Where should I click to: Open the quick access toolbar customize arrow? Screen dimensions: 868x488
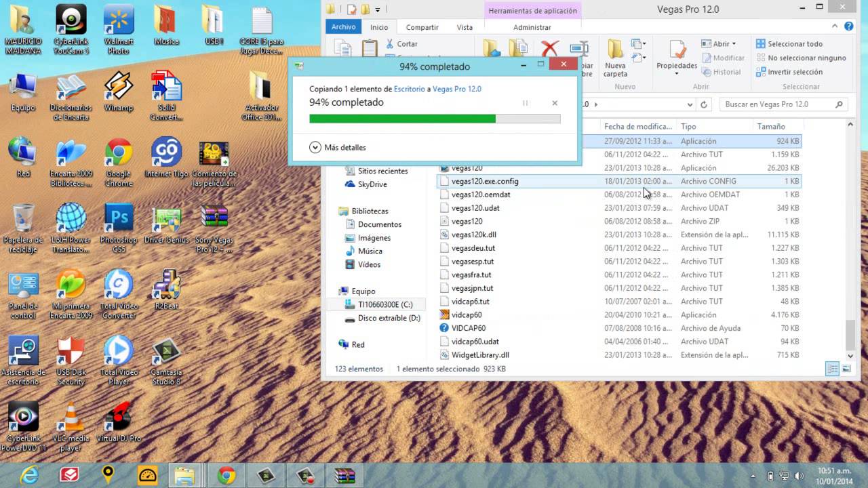(x=378, y=9)
